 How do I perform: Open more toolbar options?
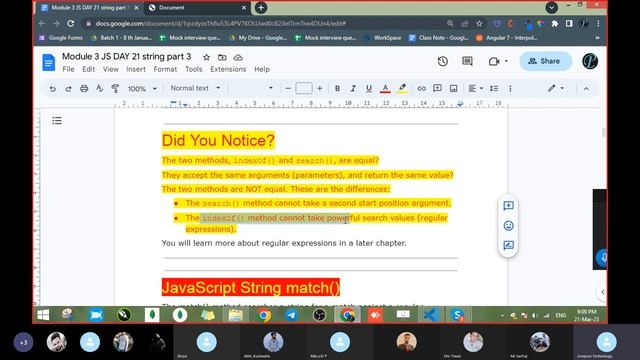pos(510,88)
